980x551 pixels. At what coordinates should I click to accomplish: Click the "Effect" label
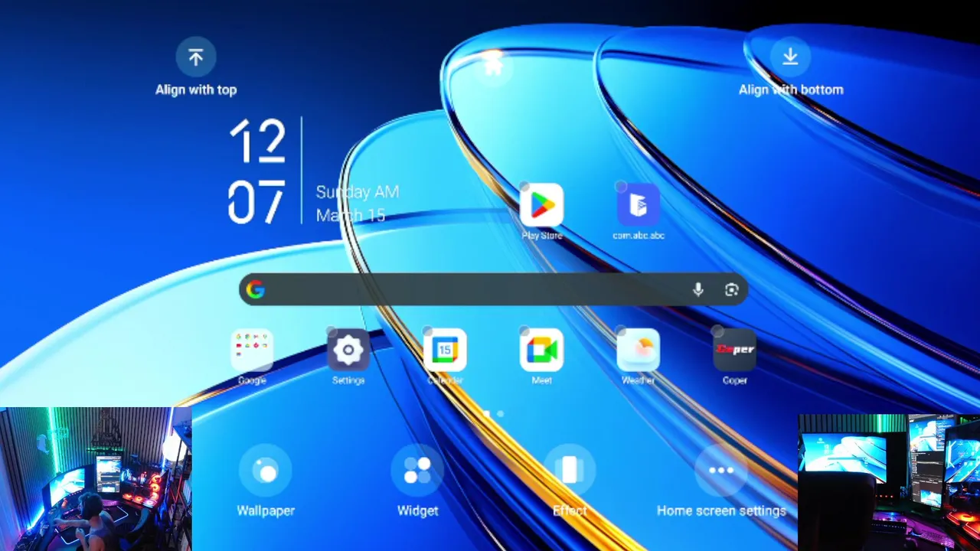[x=569, y=510]
